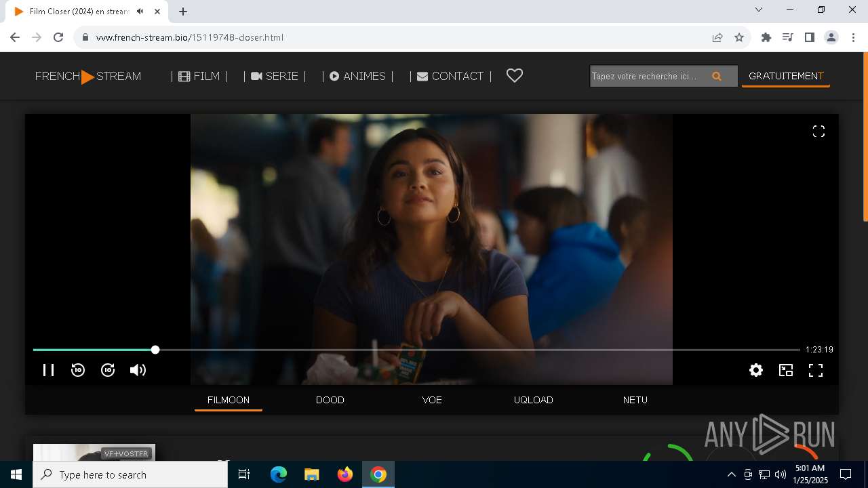Click the orange search magnifier icon
The image size is (868, 488).
[x=717, y=77]
